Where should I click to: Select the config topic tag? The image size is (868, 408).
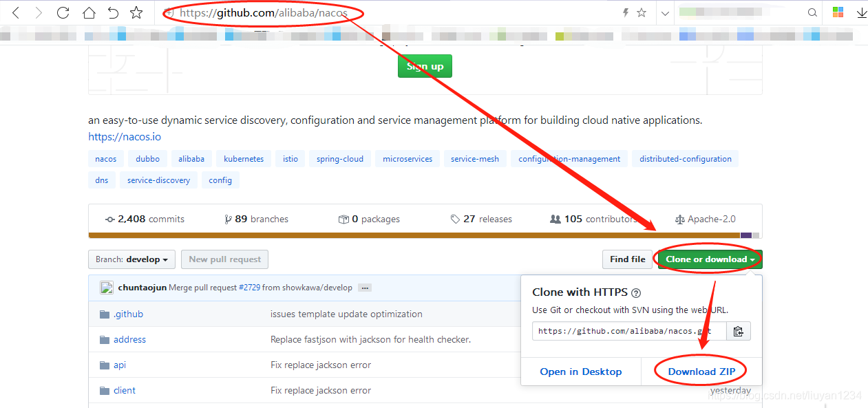click(x=220, y=180)
